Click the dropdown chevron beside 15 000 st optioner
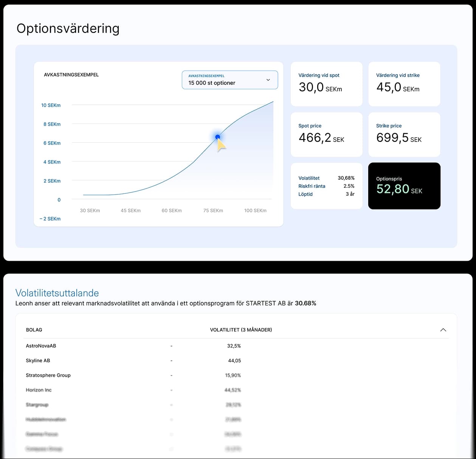 coord(268,80)
